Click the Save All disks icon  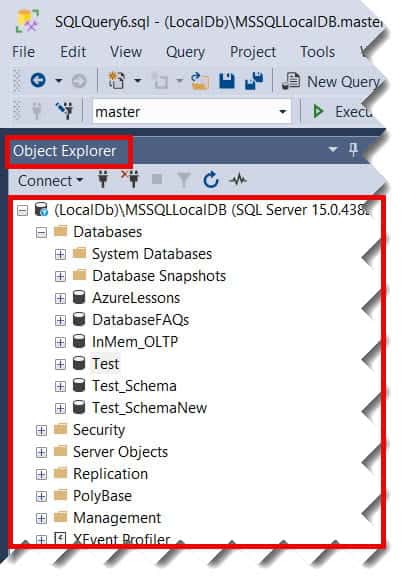(254, 81)
